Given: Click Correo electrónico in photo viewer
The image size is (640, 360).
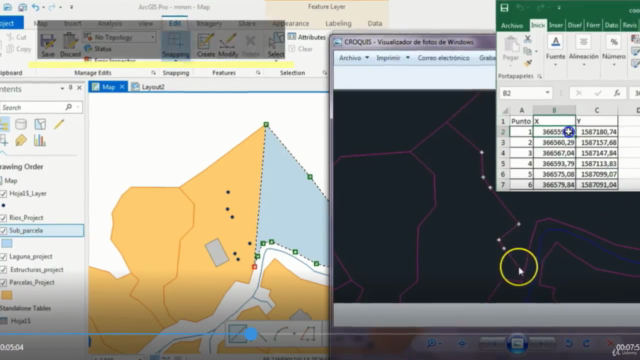Looking at the screenshot, I should [443, 58].
